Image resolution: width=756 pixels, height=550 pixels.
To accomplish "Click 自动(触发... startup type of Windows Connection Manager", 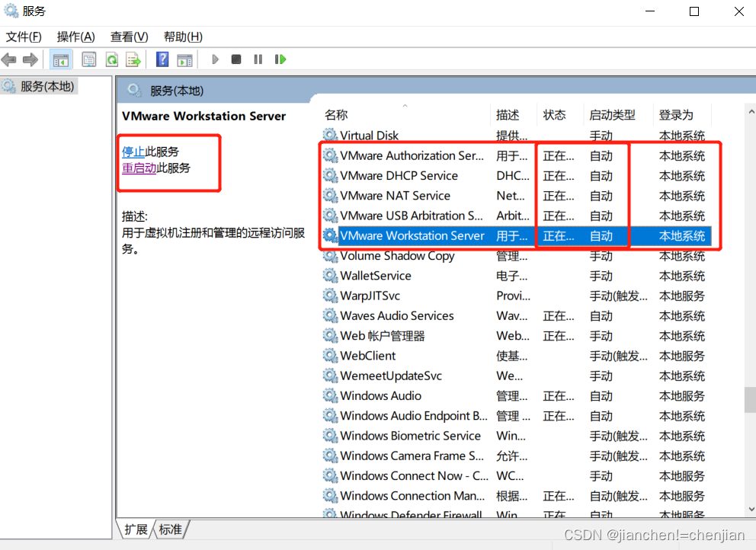I will tap(619, 495).
